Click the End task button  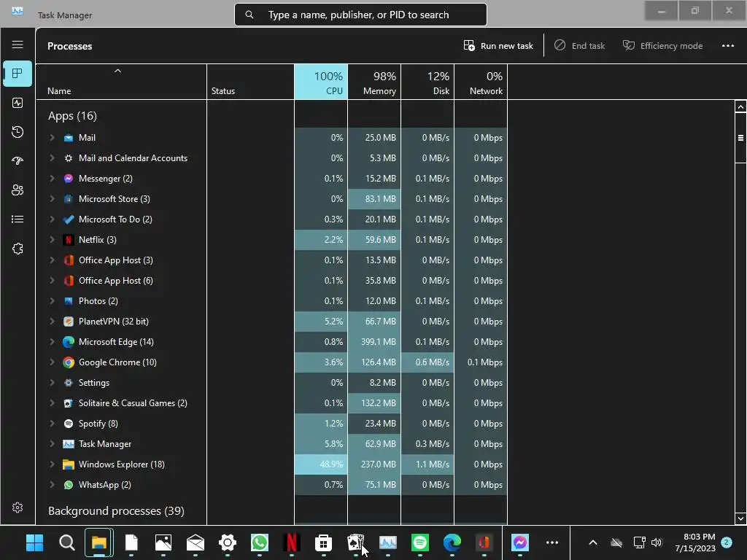[x=580, y=46]
